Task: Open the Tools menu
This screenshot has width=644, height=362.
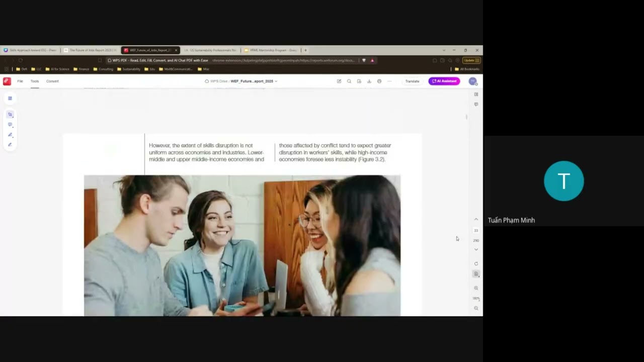Action: pos(35,81)
